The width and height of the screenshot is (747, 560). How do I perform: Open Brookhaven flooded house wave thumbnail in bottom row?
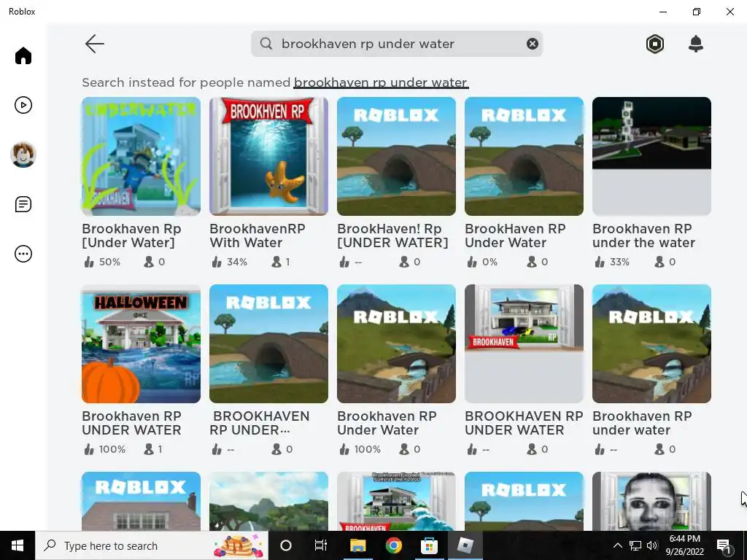pyautogui.click(x=396, y=501)
